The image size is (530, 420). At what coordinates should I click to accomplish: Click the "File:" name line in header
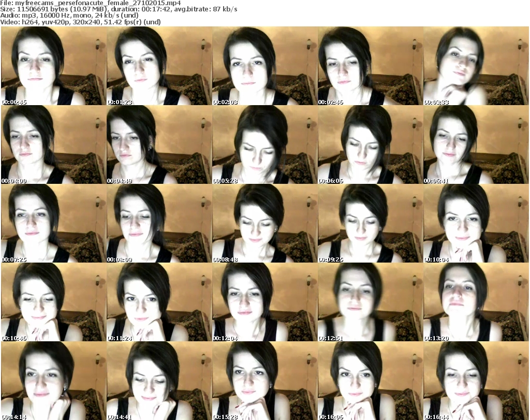[x=91, y=3]
